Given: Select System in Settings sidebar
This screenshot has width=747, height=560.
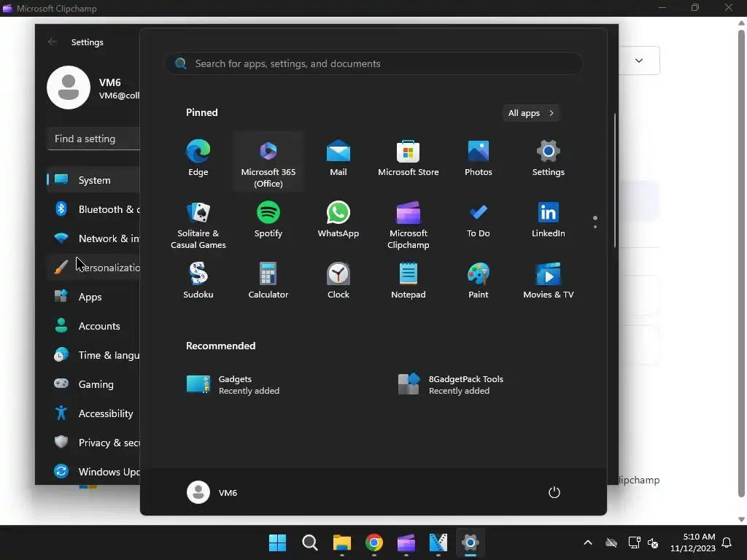Looking at the screenshot, I should (x=94, y=180).
